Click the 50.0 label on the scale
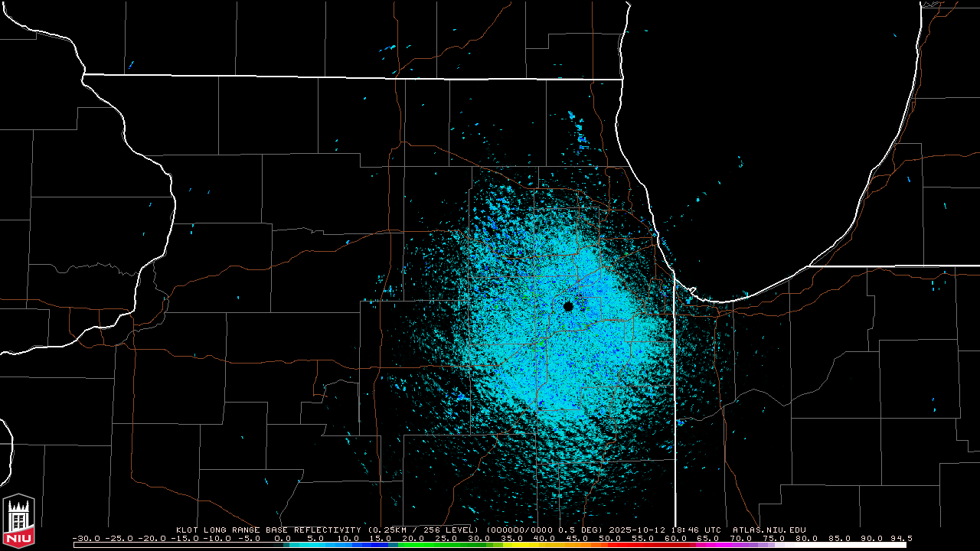980x551 pixels. click(609, 538)
